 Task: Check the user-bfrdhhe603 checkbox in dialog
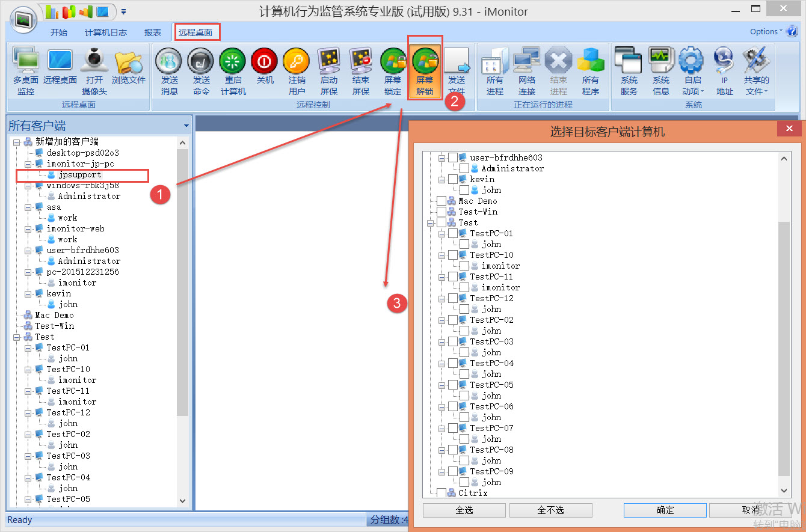click(453, 157)
